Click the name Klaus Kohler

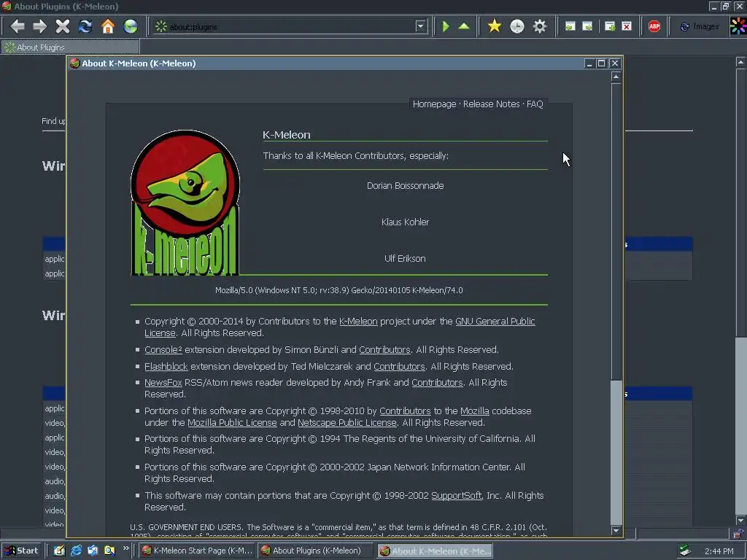(405, 222)
